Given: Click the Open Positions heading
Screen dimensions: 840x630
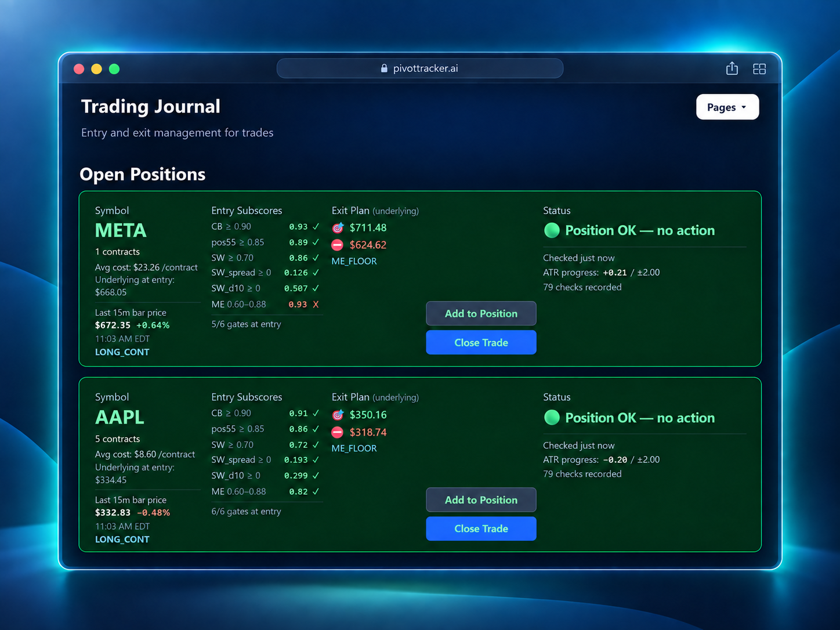Looking at the screenshot, I should [x=143, y=175].
